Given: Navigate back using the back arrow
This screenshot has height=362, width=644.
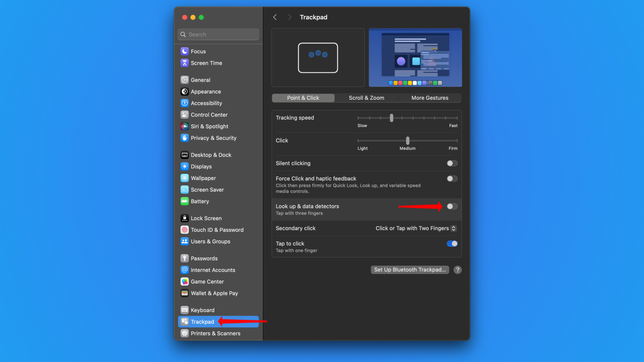Looking at the screenshot, I should [275, 17].
